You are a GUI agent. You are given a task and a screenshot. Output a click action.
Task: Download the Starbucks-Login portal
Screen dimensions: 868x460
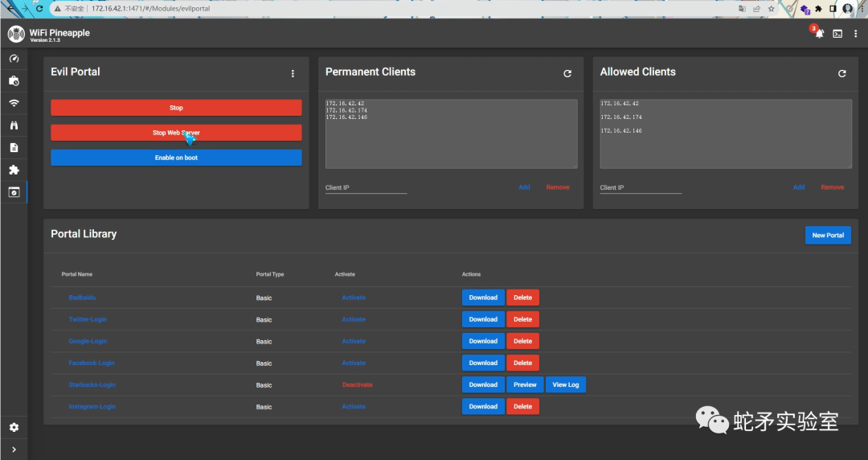(x=483, y=384)
